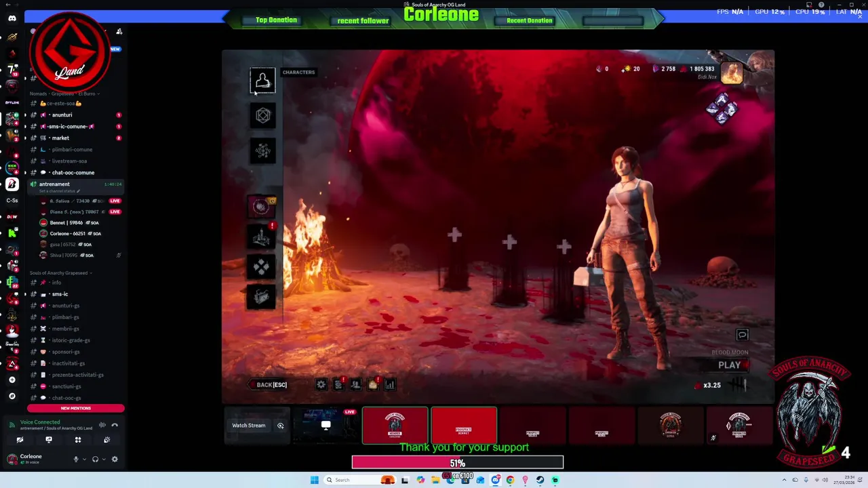Open the third game sidebar icon
Image resolution: width=868 pixels, height=488 pixels.
click(x=263, y=150)
